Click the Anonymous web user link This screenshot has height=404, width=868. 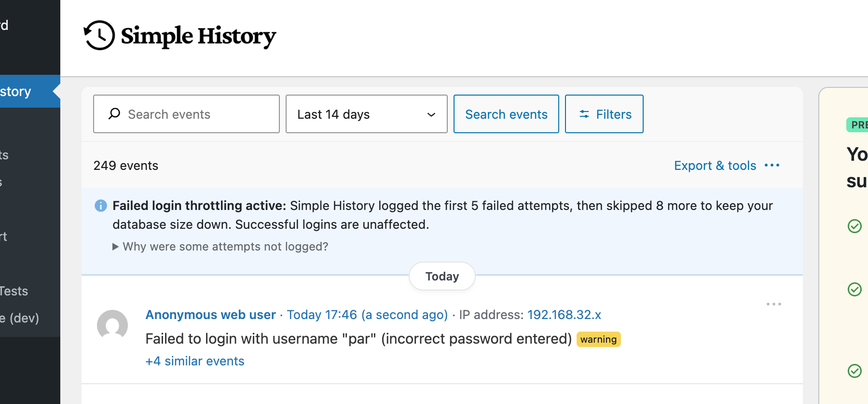pos(210,315)
